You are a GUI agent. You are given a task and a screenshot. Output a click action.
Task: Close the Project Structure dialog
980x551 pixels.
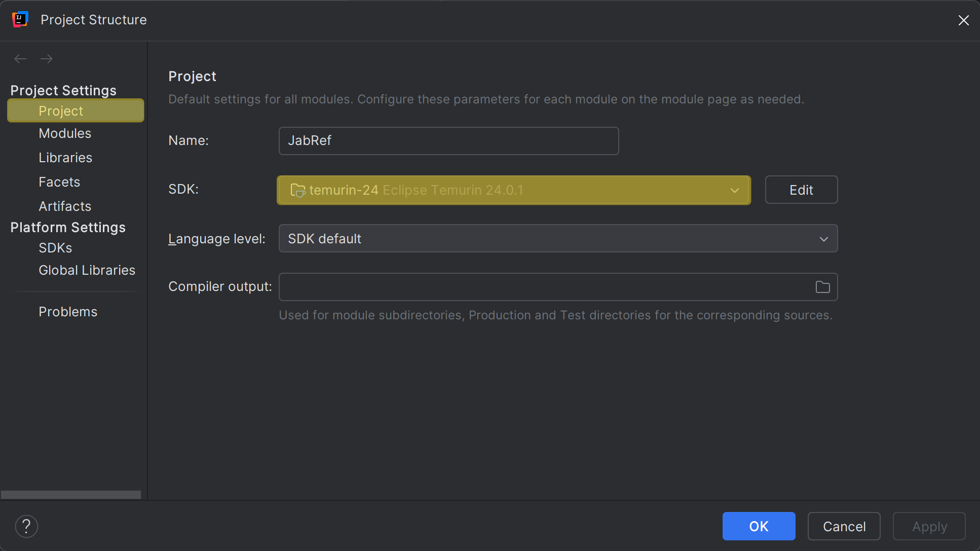coord(963,20)
